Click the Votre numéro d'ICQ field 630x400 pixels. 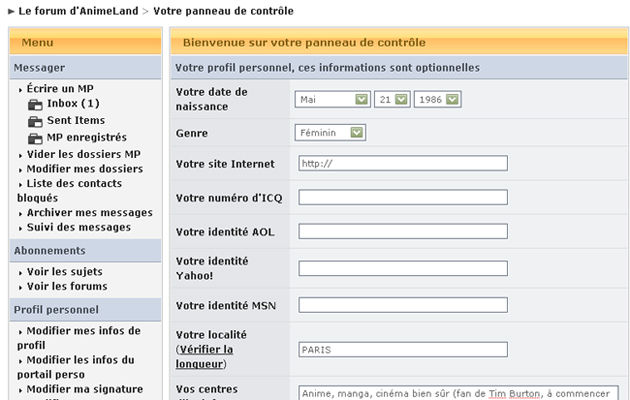click(403, 197)
